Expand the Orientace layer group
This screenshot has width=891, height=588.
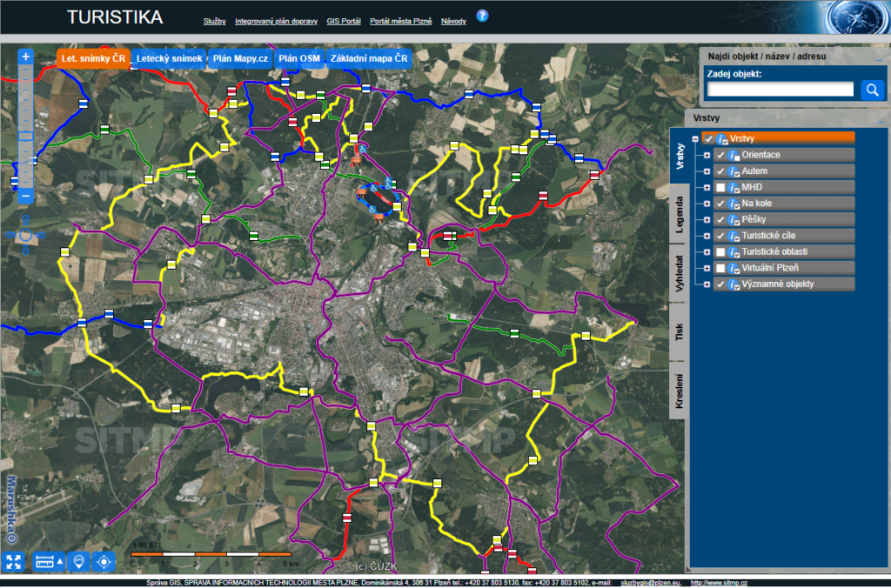click(707, 155)
